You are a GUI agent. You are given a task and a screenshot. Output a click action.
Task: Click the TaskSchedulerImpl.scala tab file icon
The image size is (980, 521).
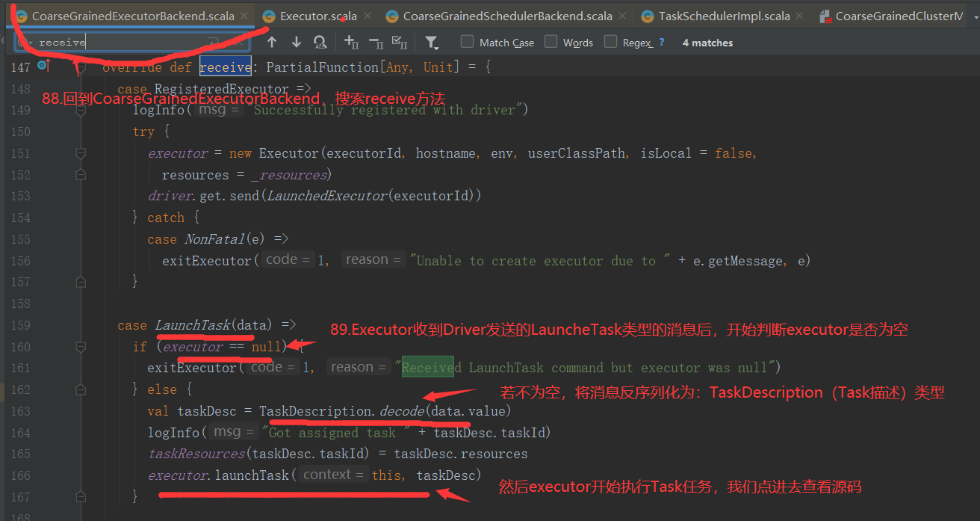[647, 16]
